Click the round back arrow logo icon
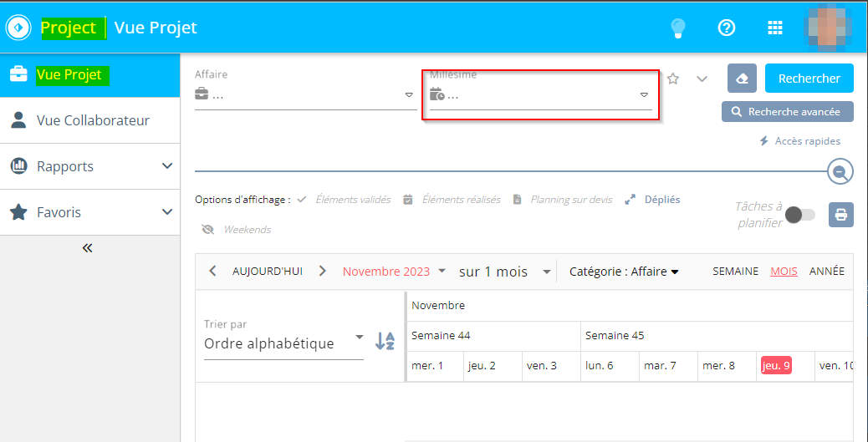 click(19, 28)
